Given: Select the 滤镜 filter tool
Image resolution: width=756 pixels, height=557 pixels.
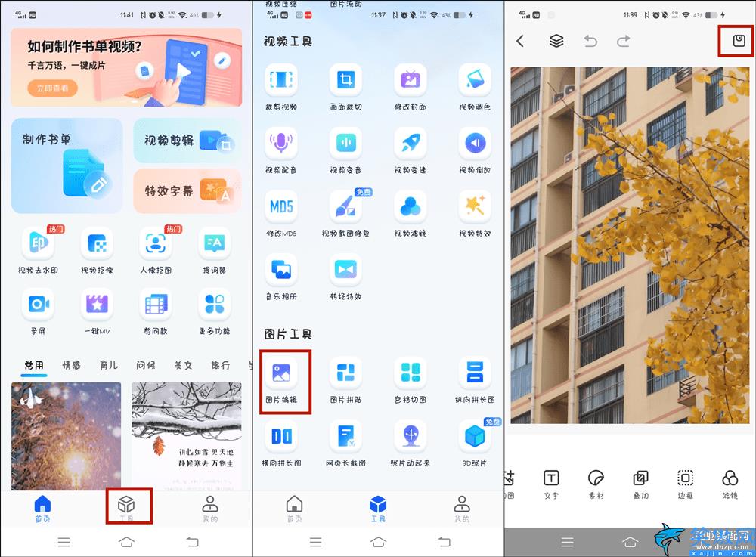Looking at the screenshot, I should (730, 484).
